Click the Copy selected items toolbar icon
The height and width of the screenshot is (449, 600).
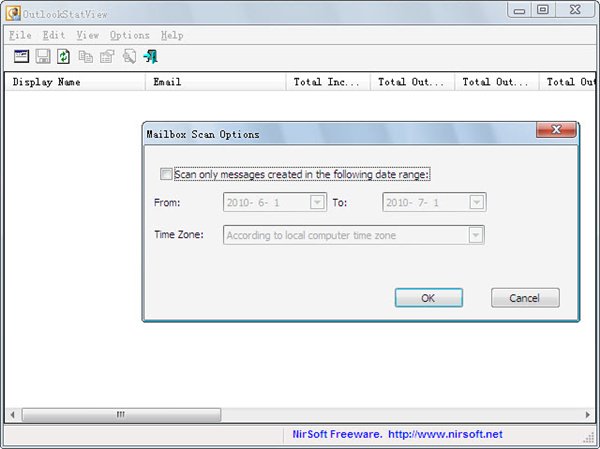[85, 57]
